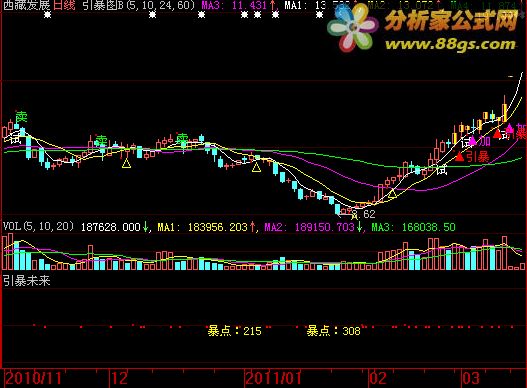The image size is (527, 388).
Task: Jump to the 2010/11 date marker
Action: tap(33, 379)
